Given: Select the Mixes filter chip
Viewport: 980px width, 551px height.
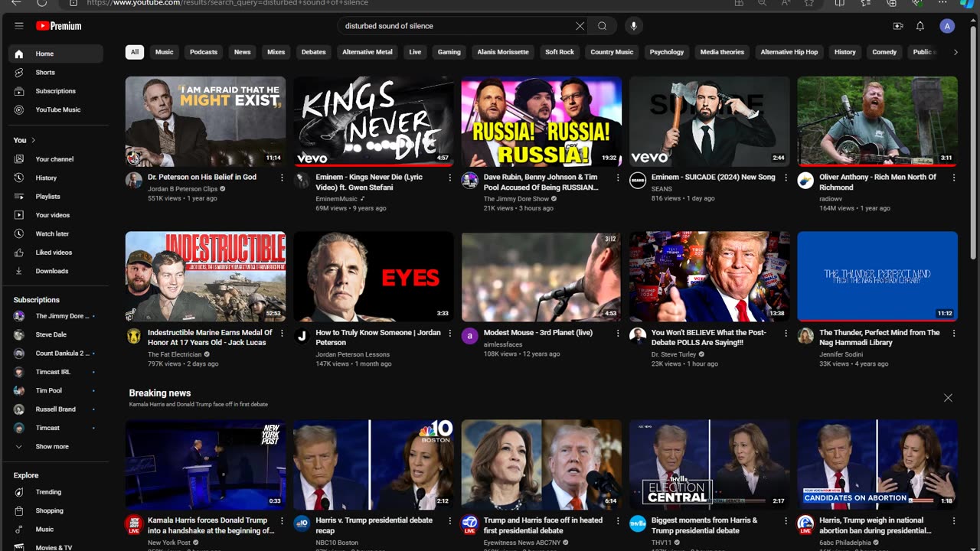Looking at the screenshot, I should (x=276, y=52).
